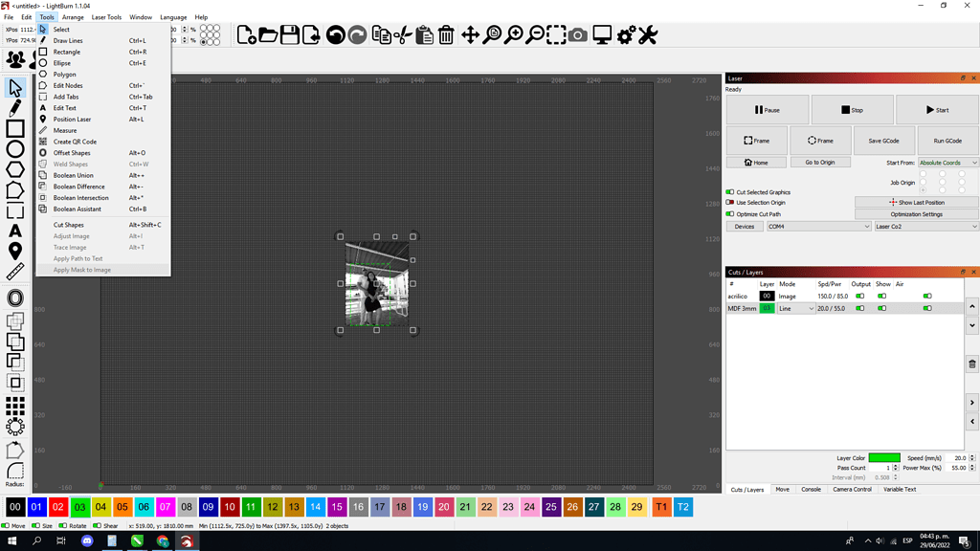Click the Grid Array tool in the left toolbar
Screen dimensions: 980x551
coord(15,406)
